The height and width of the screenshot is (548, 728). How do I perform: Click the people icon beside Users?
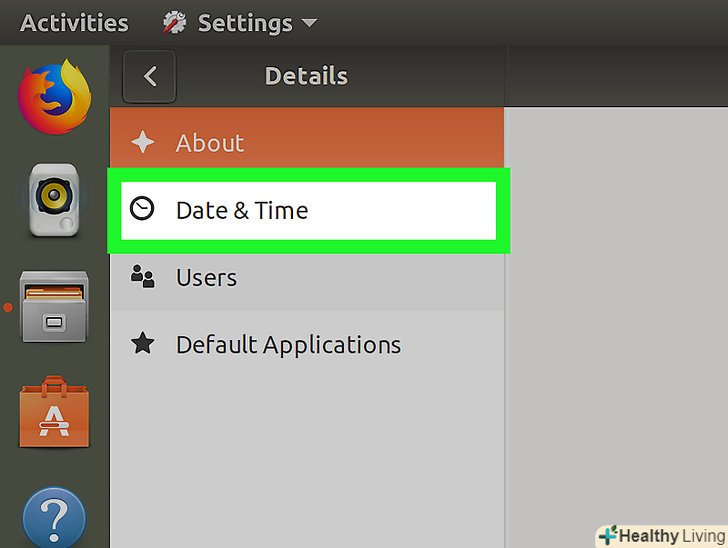[143, 277]
